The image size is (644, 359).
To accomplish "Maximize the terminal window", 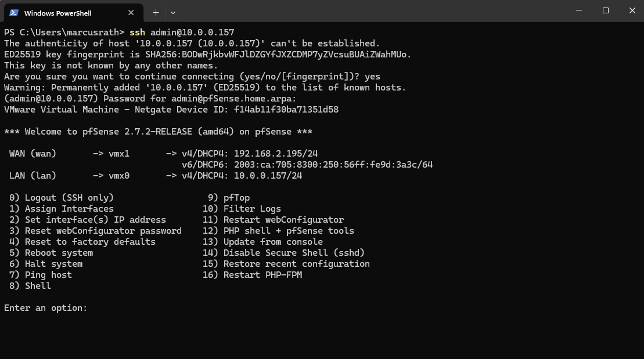I will coord(606,10).
